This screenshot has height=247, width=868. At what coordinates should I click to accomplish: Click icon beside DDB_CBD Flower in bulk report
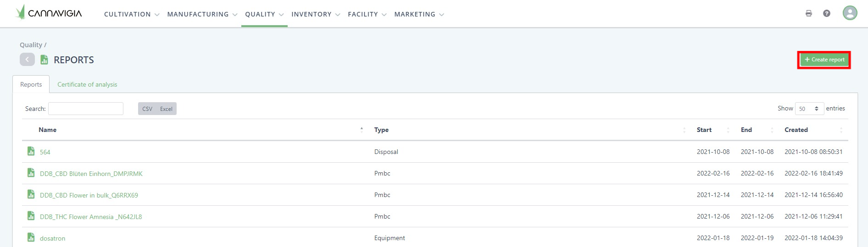coord(31,194)
